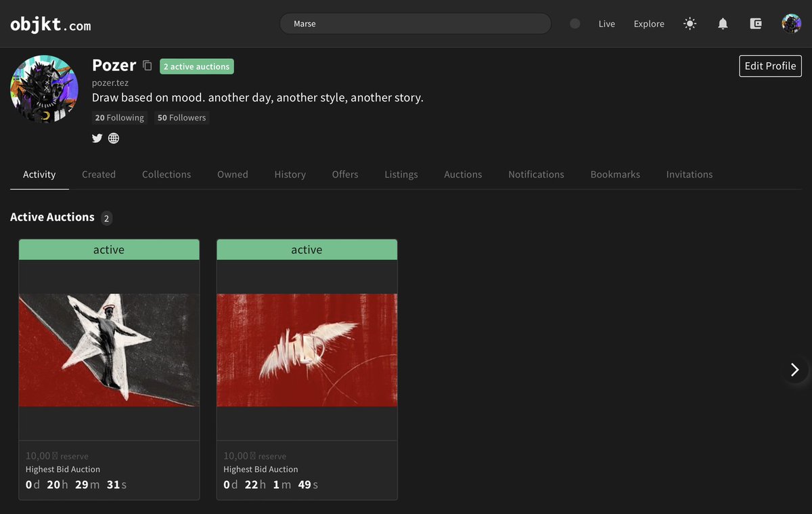This screenshot has height=514, width=812.
Task: Click the Active Auctions heading
Action: click(52, 217)
